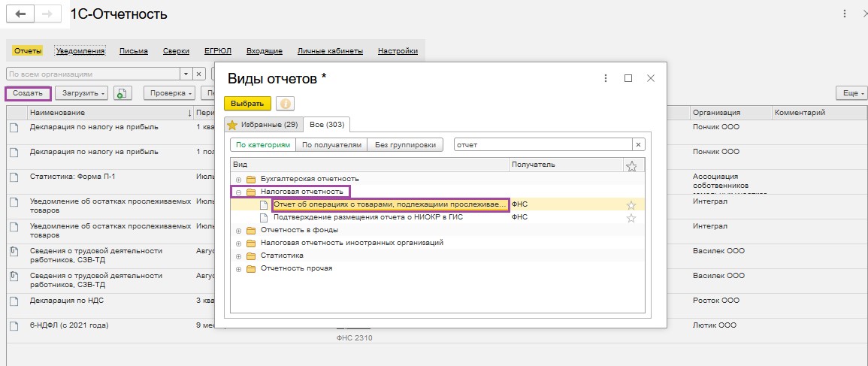Switch grouping to По категориям
The width and height of the screenshot is (868, 366).
click(262, 144)
